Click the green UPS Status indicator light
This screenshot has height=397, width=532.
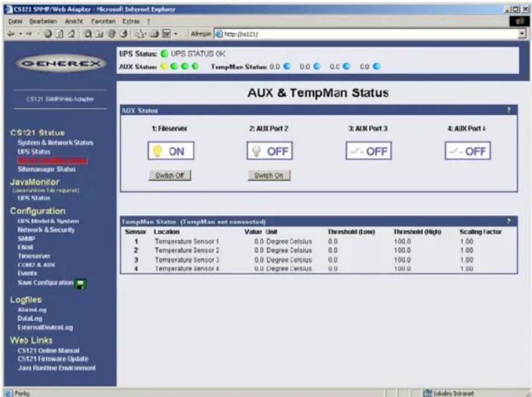tap(165, 54)
